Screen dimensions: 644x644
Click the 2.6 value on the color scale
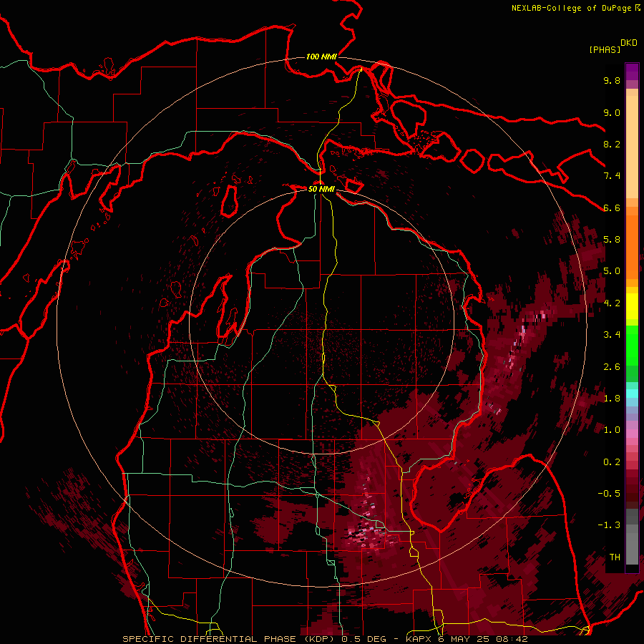(x=612, y=367)
